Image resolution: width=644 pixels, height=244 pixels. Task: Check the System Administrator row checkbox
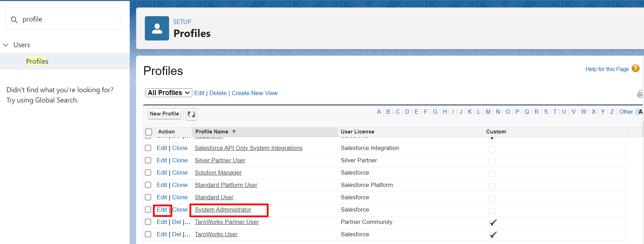(x=148, y=209)
